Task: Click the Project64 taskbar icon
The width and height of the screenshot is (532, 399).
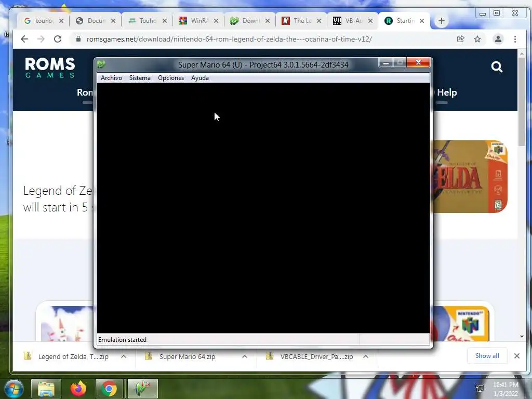Action: [x=142, y=389]
